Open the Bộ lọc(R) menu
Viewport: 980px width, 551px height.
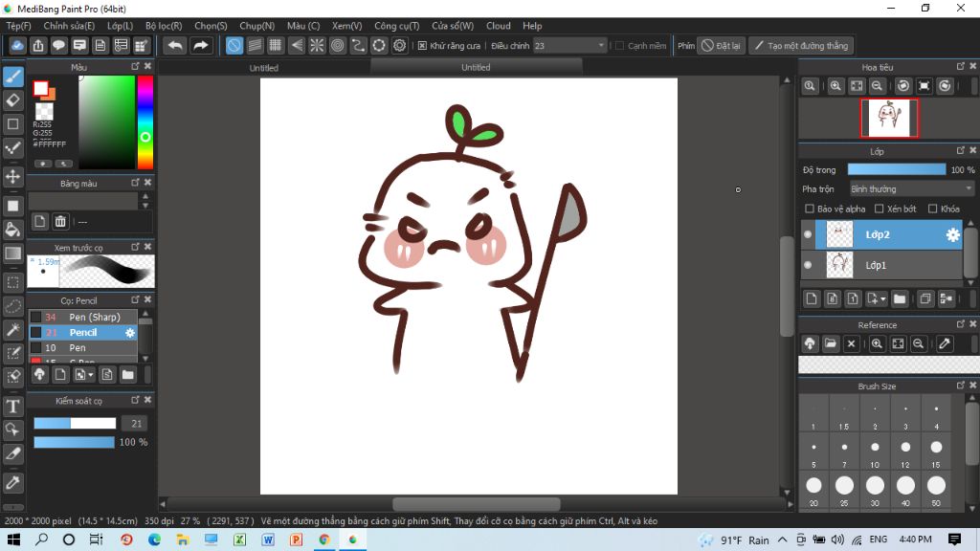point(164,26)
